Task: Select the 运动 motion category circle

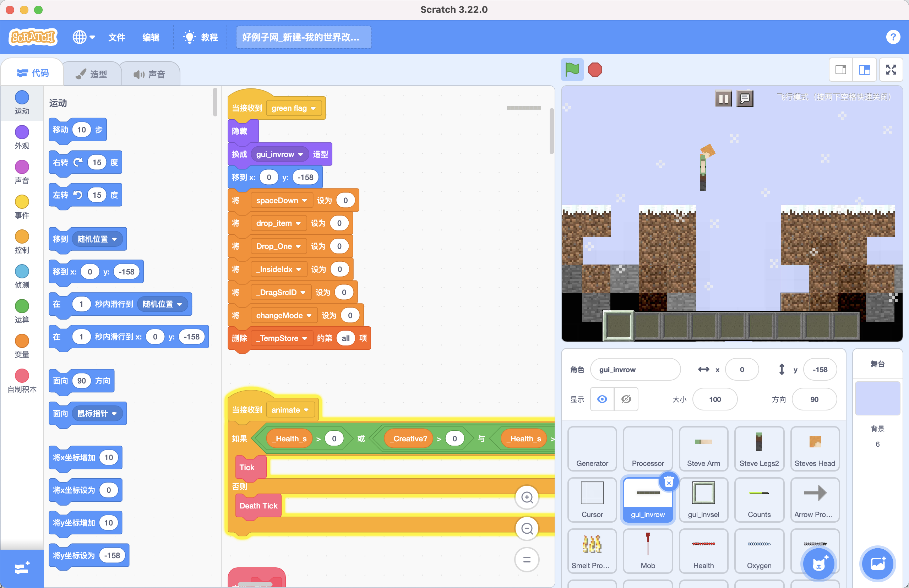Action: pyautogui.click(x=22, y=97)
